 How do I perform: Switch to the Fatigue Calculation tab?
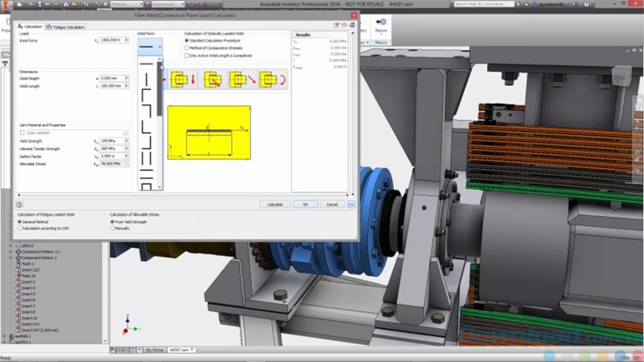[64, 26]
